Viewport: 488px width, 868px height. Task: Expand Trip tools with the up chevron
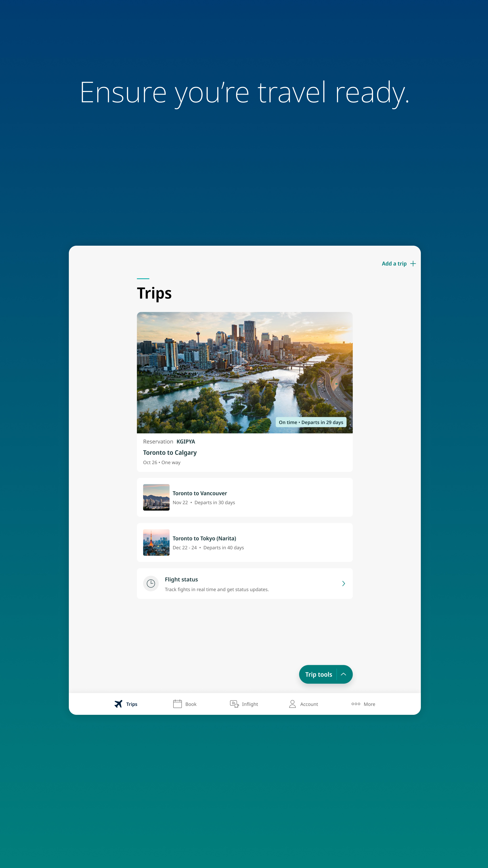coord(343,674)
